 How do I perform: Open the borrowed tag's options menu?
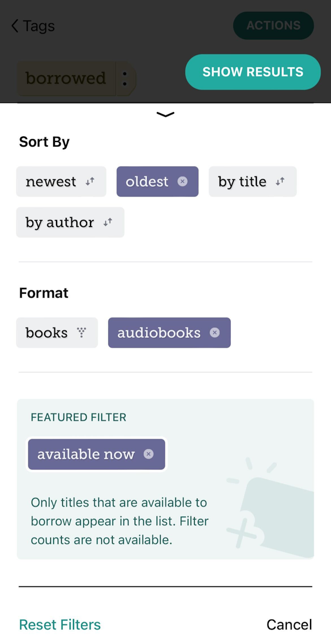124,79
